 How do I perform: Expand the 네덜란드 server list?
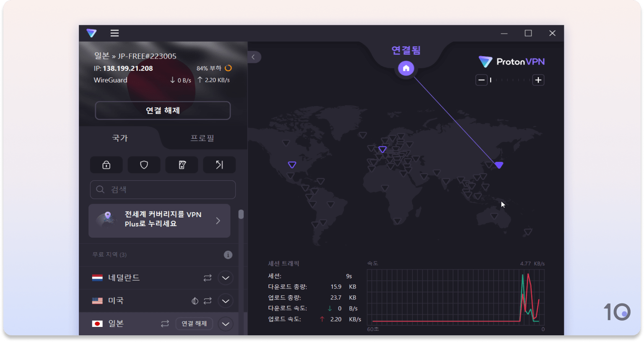(x=225, y=277)
